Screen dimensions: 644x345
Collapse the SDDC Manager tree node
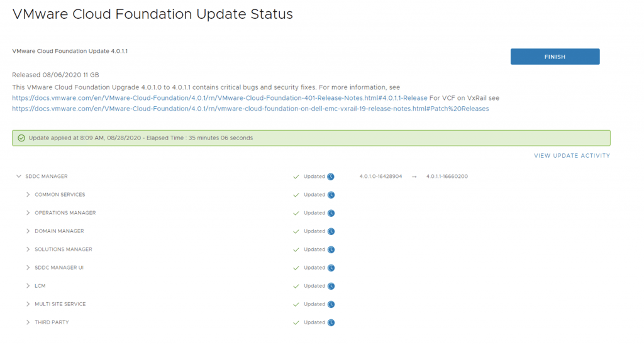[x=19, y=177]
